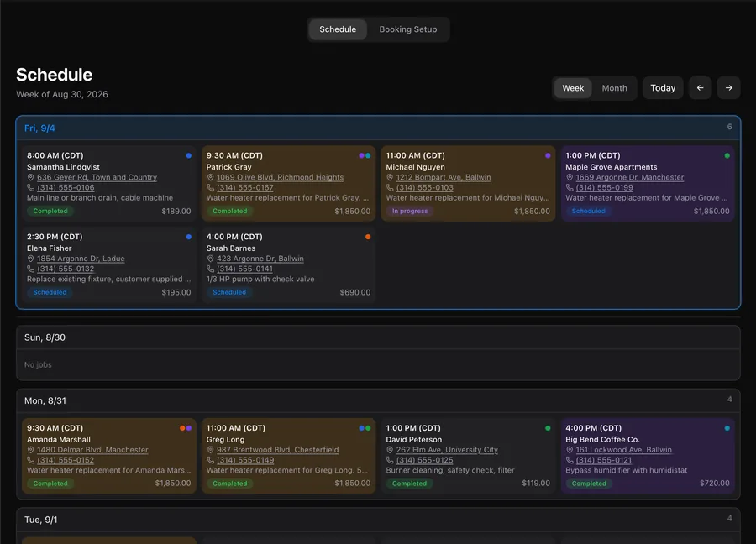This screenshot has width=756, height=544.
Task: Click the Completed badge on Samantha Lindqvist card
Action: (x=50, y=211)
